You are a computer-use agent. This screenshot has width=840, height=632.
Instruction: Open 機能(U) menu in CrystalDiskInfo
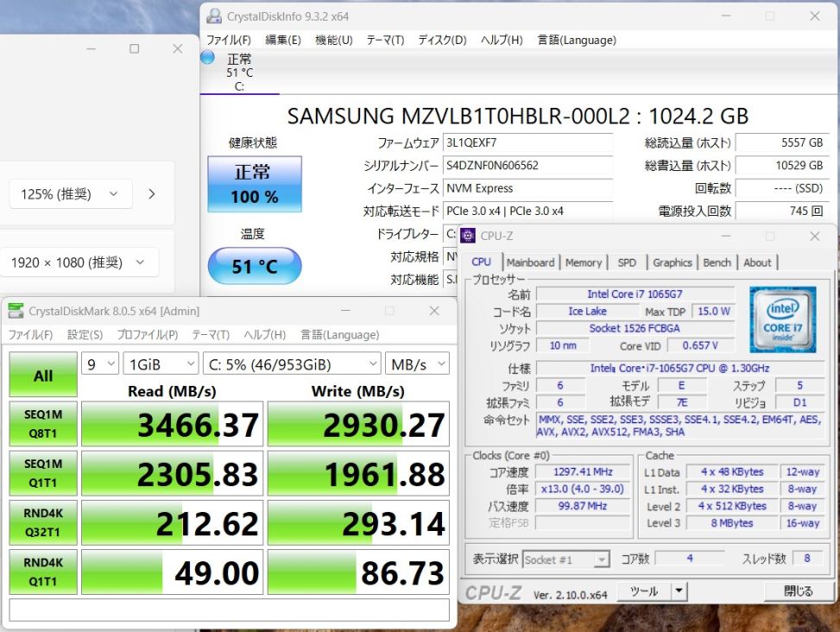click(x=334, y=41)
